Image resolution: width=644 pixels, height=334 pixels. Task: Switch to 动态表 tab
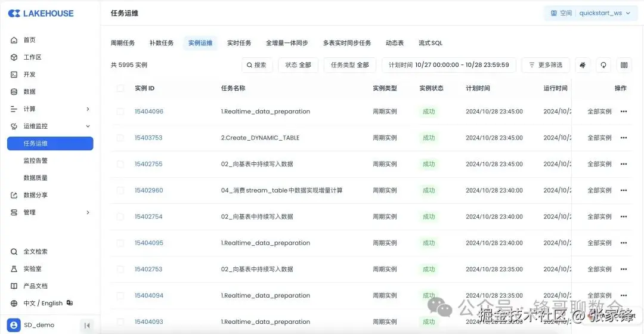pyautogui.click(x=395, y=43)
